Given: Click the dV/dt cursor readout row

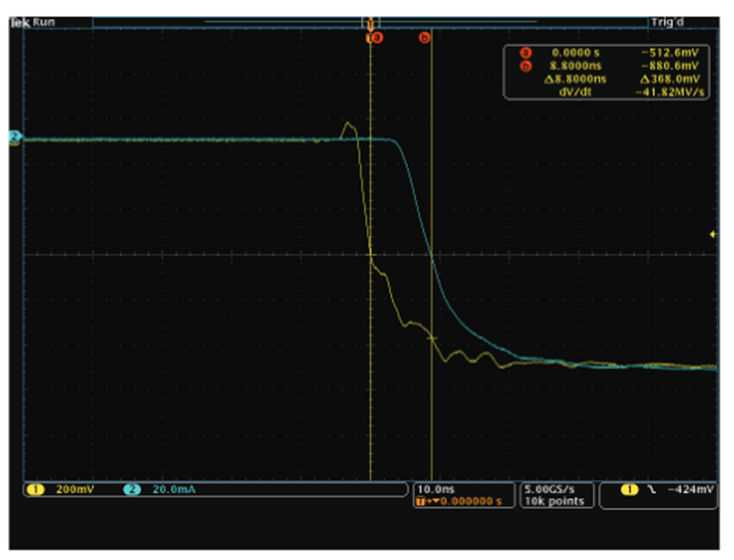Looking at the screenshot, I should coord(607,91).
